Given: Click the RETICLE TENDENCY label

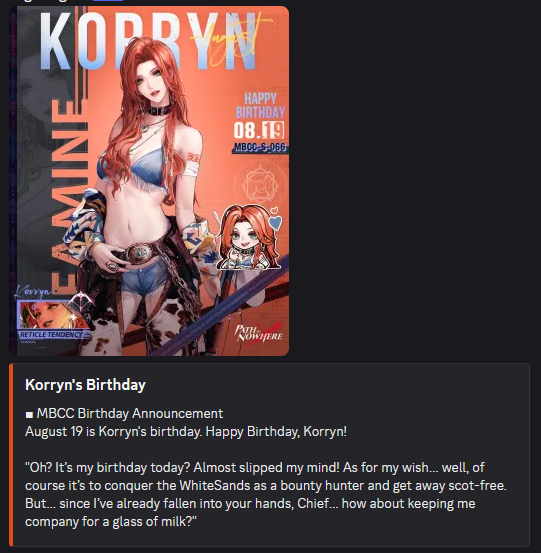Looking at the screenshot, I should click(x=51, y=335).
